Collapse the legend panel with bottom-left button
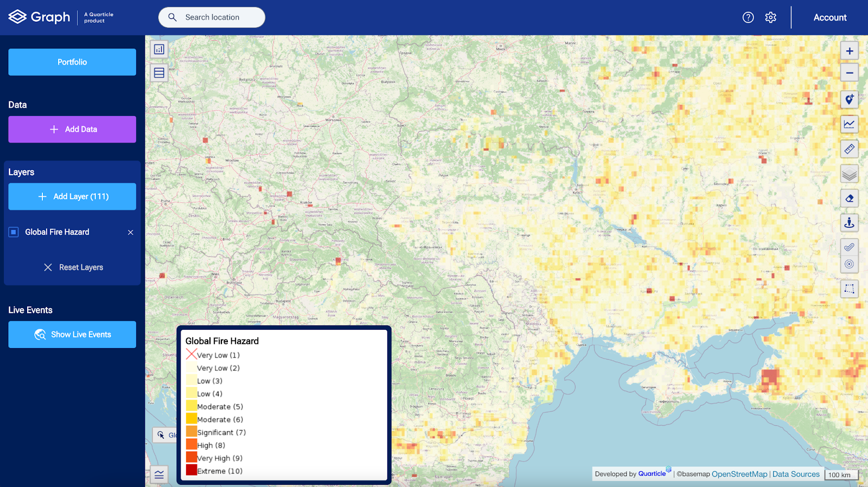The height and width of the screenshot is (487, 868). (159, 475)
